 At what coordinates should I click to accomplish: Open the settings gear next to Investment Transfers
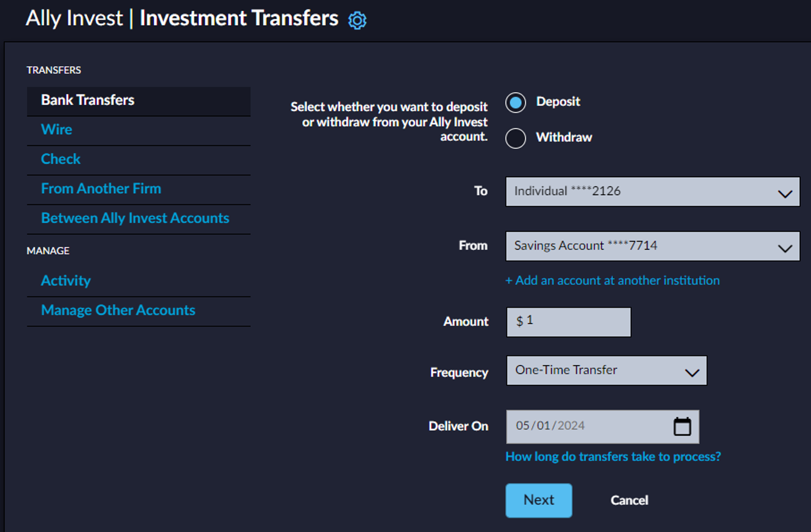357,20
